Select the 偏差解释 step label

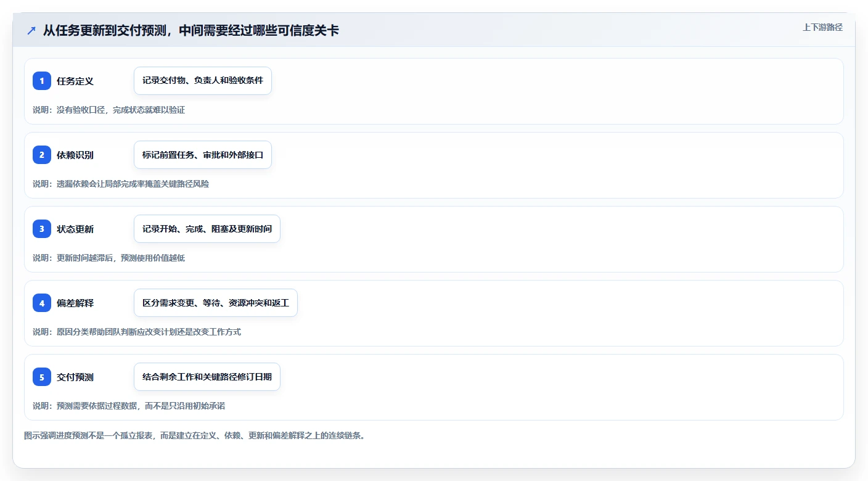tap(75, 303)
